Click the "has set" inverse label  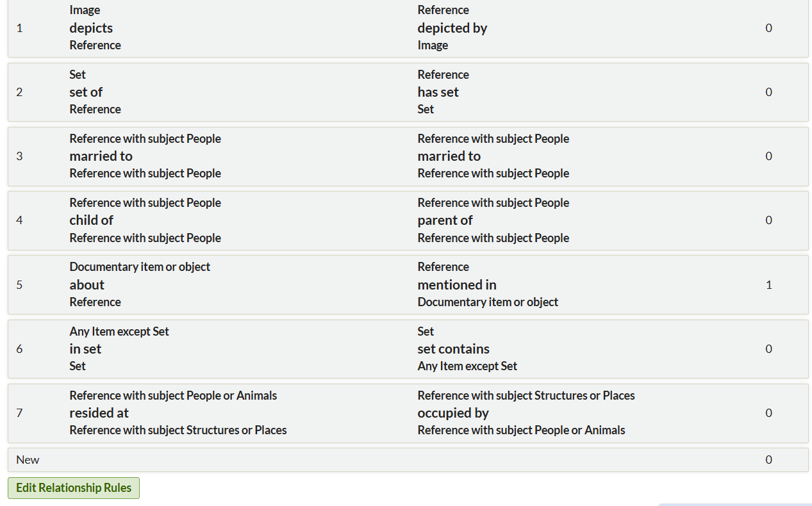[x=438, y=92]
